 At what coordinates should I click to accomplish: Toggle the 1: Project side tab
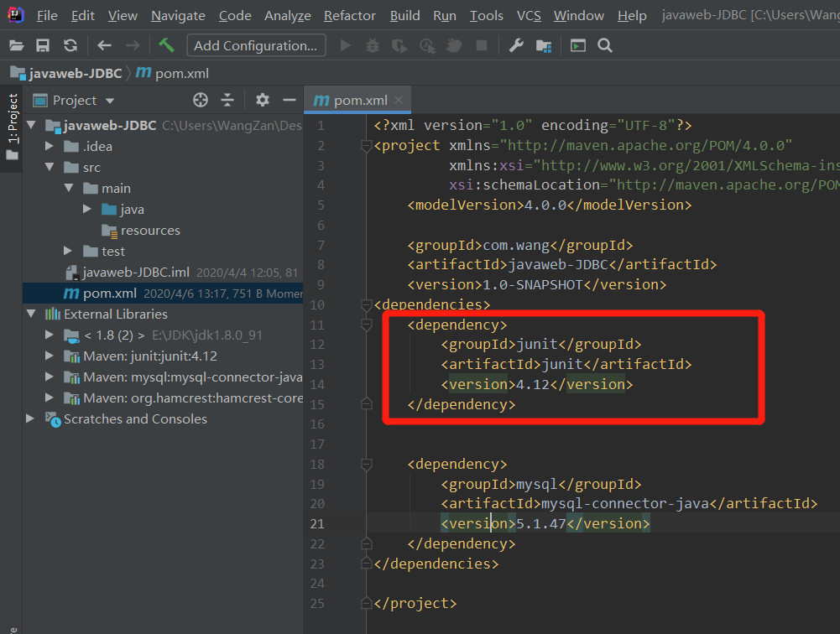(13, 117)
